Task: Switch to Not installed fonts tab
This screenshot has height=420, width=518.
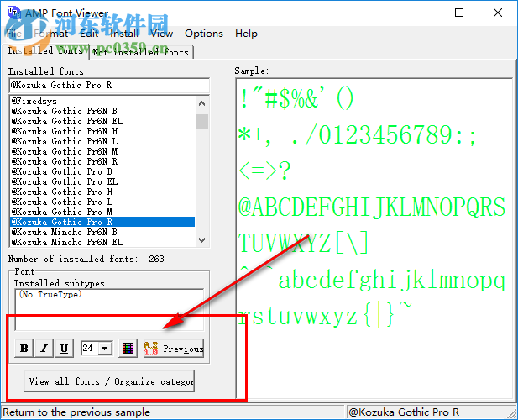Action: (x=141, y=52)
